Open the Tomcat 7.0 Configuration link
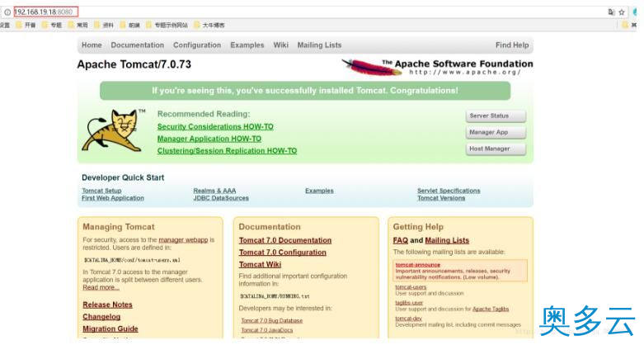 pos(283,253)
